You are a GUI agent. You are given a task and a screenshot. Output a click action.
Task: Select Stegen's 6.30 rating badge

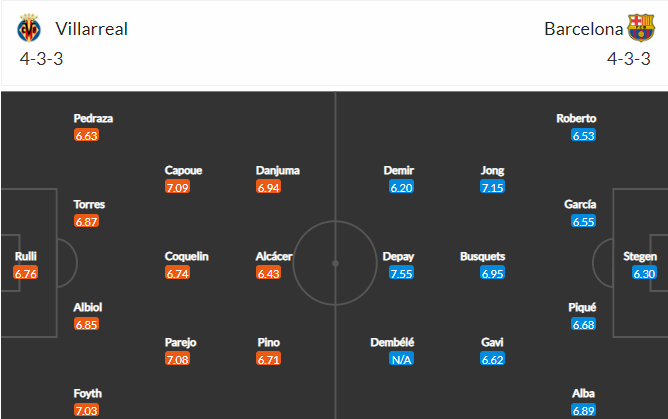click(644, 273)
